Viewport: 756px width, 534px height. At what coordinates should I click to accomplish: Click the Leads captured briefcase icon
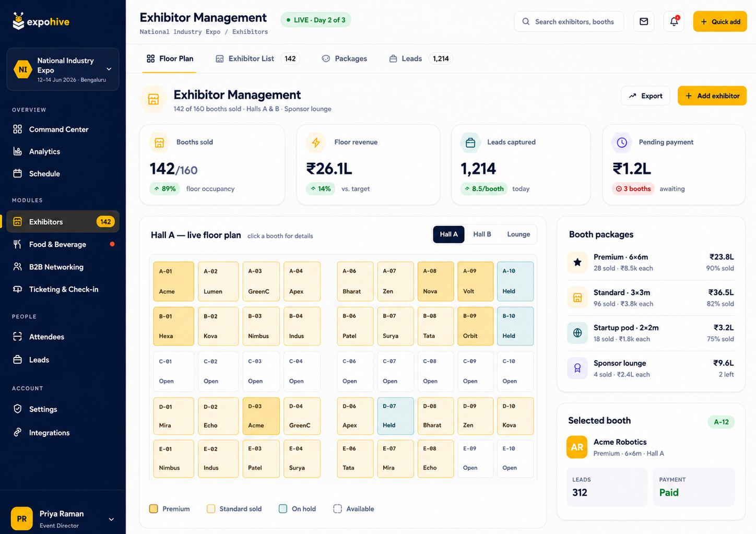pos(470,143)
